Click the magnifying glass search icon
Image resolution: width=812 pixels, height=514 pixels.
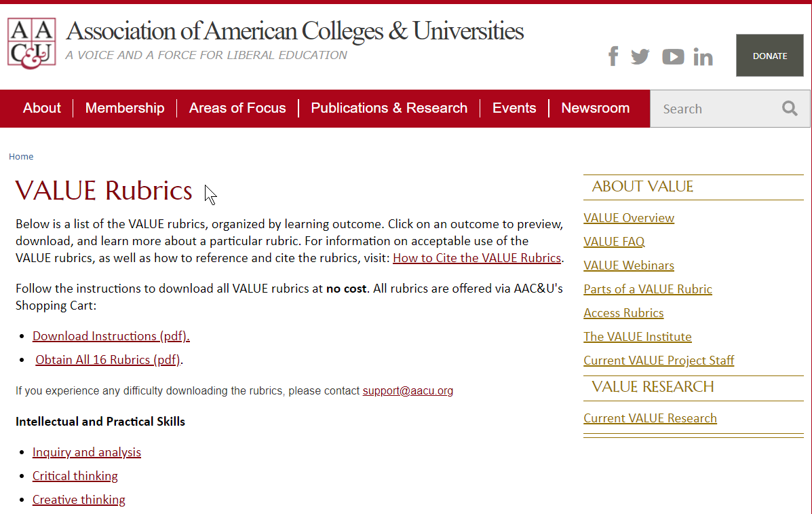pos(790,108)
